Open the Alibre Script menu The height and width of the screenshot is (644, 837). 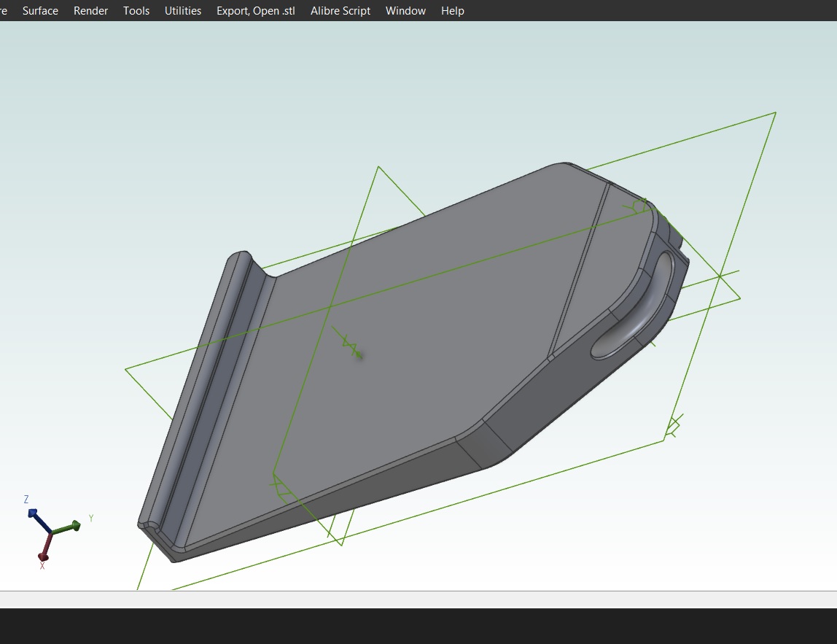340,11
